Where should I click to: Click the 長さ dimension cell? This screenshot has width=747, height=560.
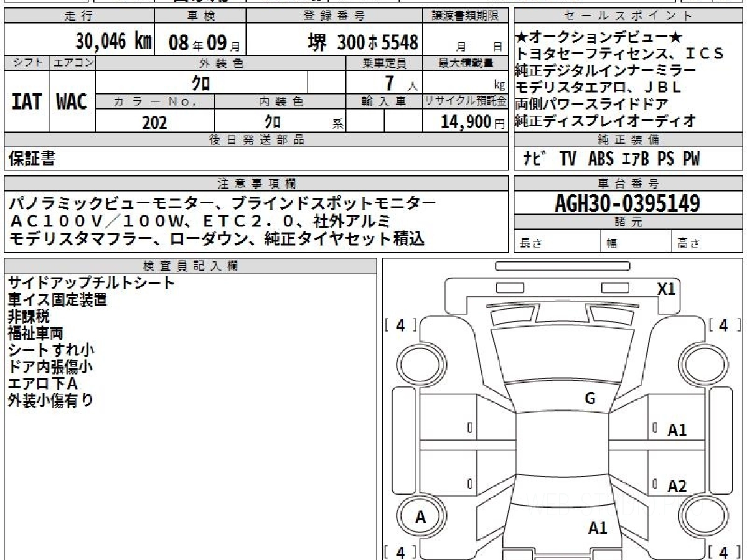pos(558,241)
